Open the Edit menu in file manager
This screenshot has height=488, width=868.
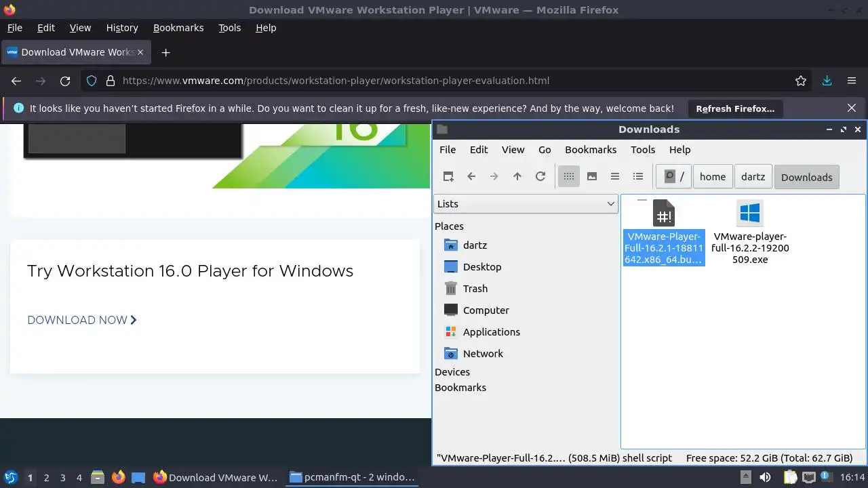[x=479, y=150]
